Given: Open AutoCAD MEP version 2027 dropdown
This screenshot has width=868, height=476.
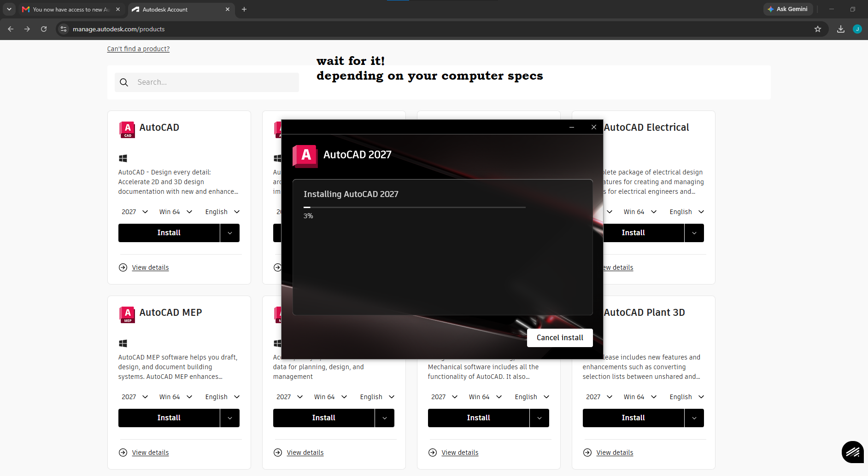Looking at the screenshot, I should (x=135, y=397).
